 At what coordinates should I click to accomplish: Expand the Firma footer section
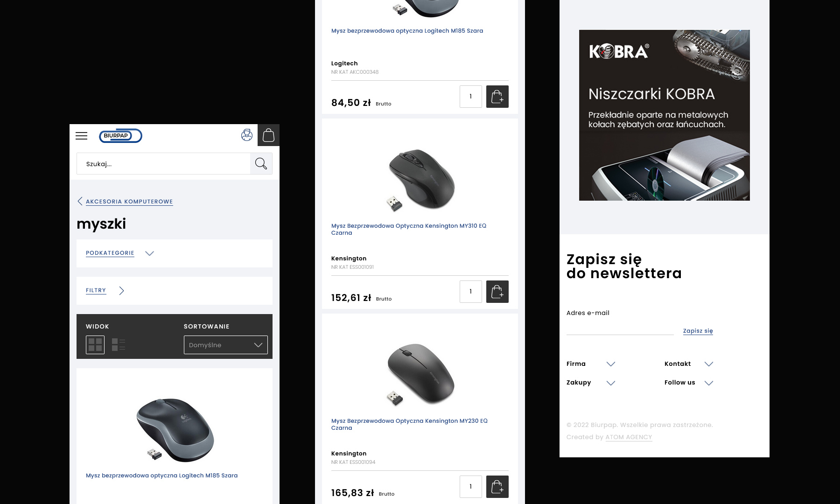[x=591, y=364]
